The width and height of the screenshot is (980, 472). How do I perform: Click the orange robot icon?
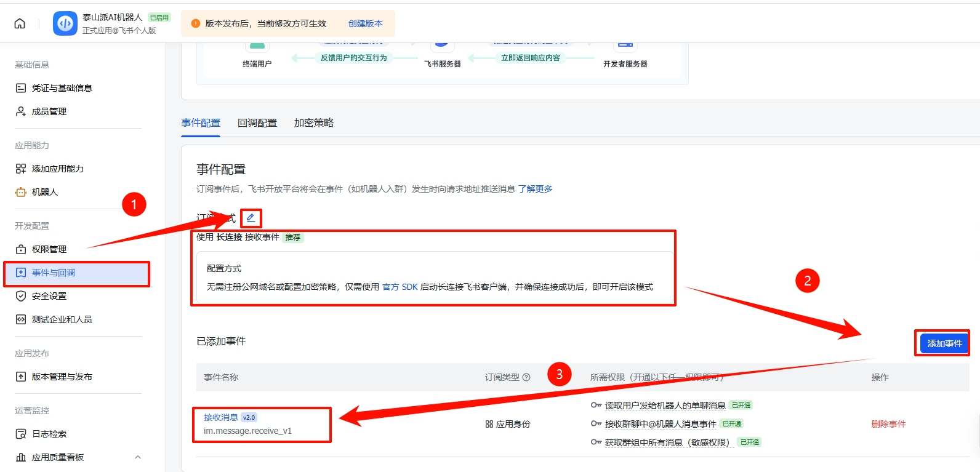(x=21, y=192)
